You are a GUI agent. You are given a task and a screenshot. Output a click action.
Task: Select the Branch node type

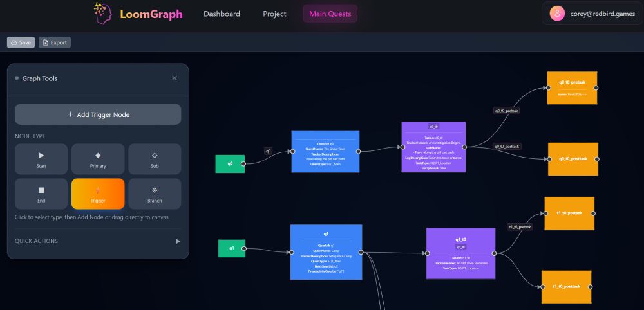[155, 194]
